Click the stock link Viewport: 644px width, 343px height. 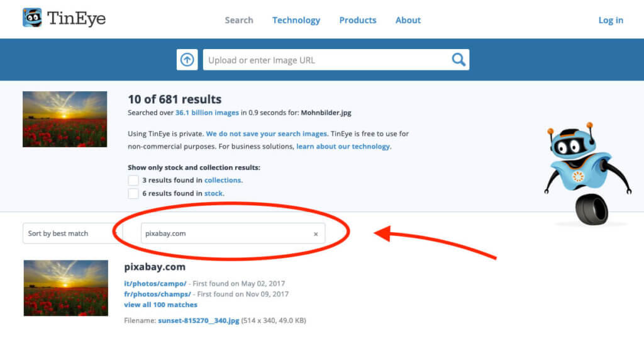pyautogui.click(x=214, y=193)
